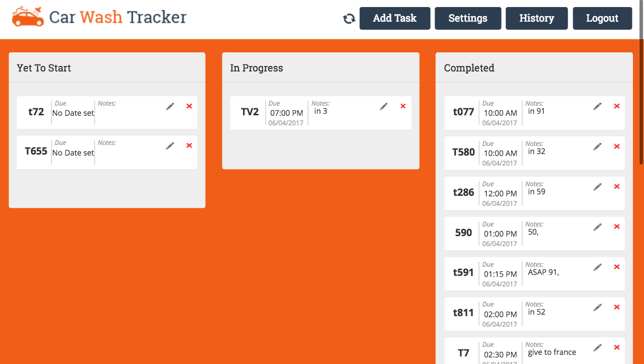Delete completed task t286 via red X

click(x=616, y=186)
